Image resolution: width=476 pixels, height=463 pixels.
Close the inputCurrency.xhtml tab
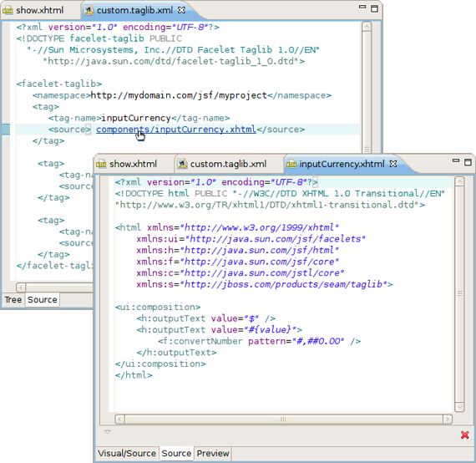coord(393,164)
